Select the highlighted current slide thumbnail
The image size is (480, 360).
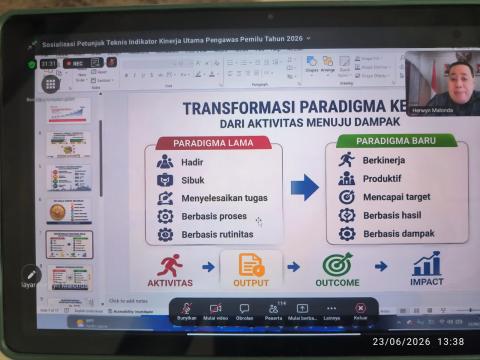coord(69,245)
